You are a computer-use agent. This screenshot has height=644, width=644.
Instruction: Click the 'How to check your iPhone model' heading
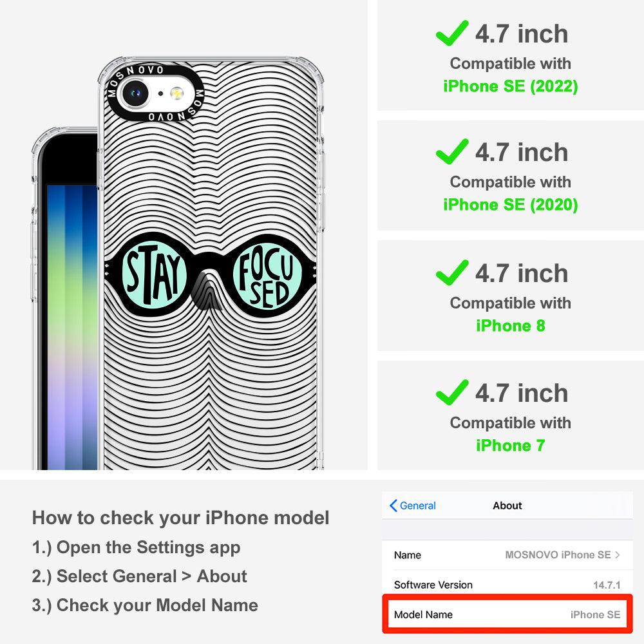coord(181,518)
